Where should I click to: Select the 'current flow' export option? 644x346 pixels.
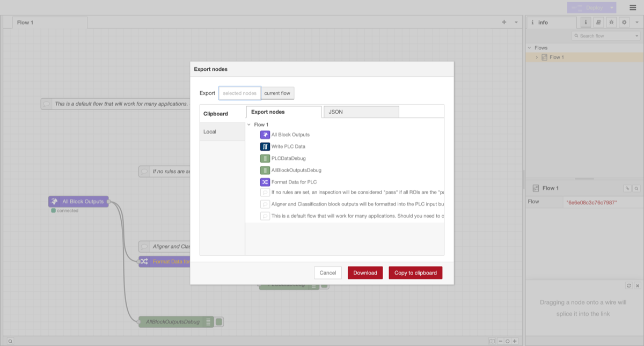(x=277, y=93)
